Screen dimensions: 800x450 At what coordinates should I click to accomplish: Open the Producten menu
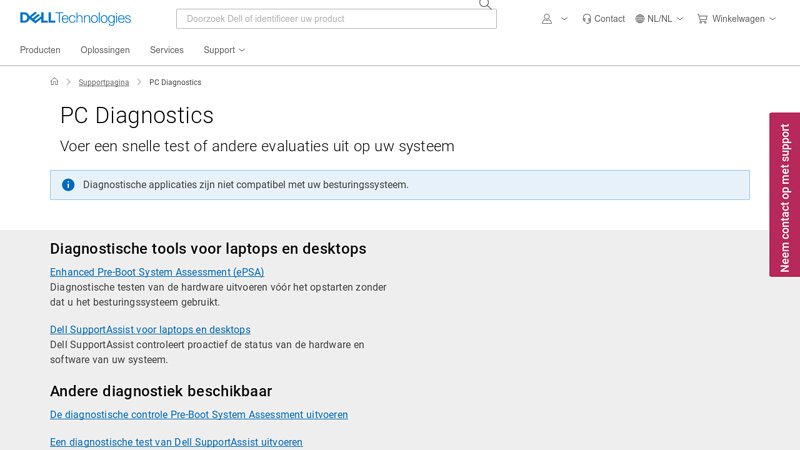point(40,50)
